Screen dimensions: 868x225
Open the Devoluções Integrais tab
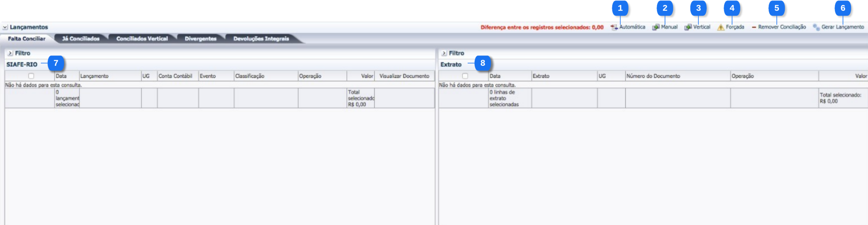pos(261,39)
